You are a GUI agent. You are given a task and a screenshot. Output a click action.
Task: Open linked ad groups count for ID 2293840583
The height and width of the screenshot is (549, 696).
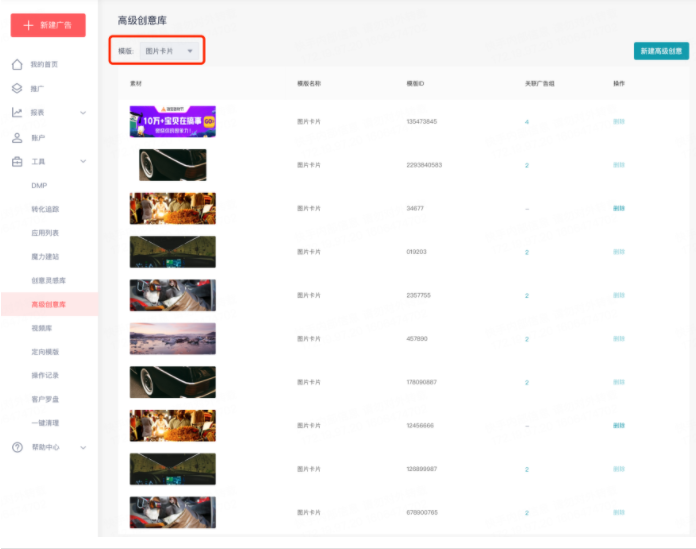(x=527, y=165)
